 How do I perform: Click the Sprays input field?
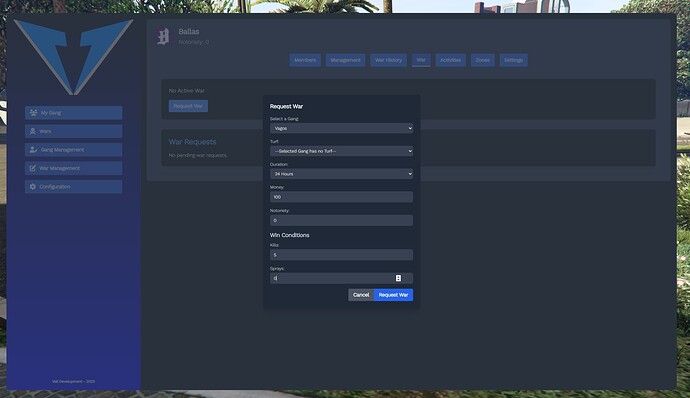341,278
